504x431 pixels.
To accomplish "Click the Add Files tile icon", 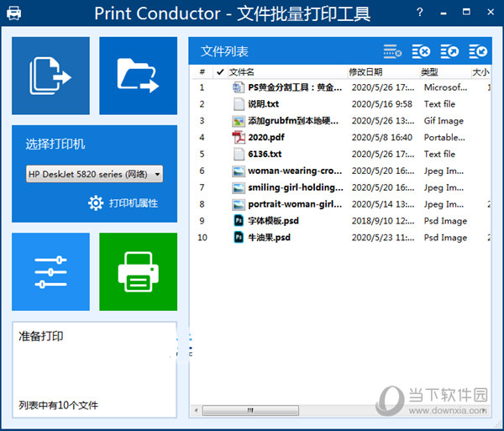I will (50, 76).
